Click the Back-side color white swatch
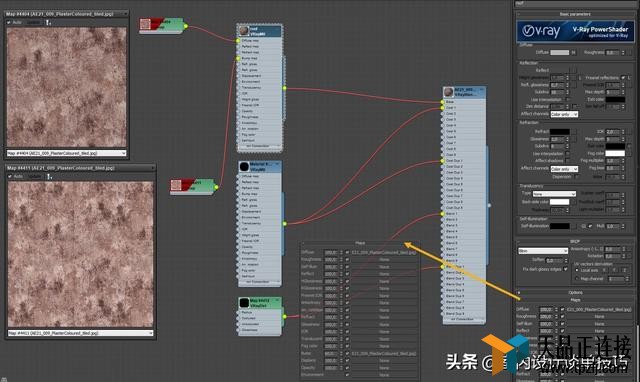The image size is (640, 382). pyautogui.click(x=560, y=202)
